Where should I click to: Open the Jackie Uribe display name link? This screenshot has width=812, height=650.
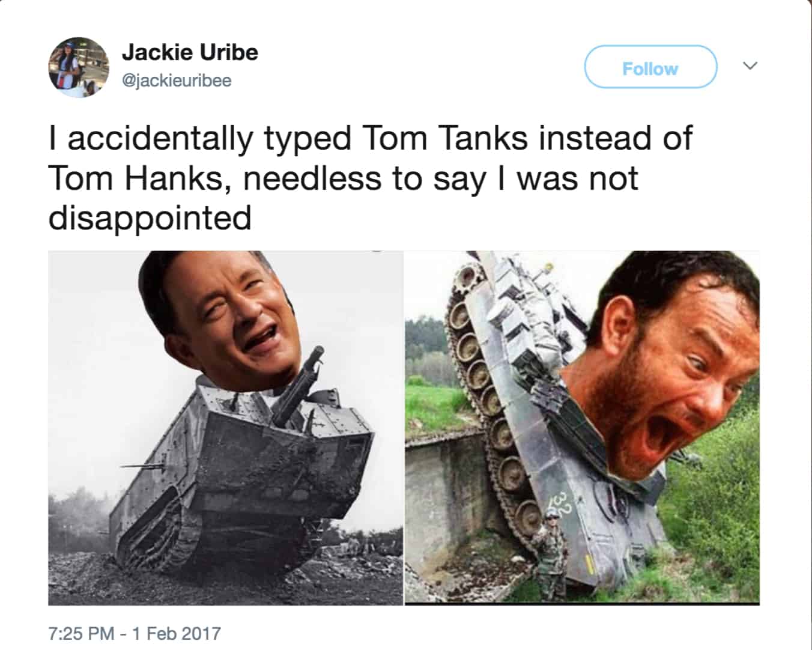point(190,52)
